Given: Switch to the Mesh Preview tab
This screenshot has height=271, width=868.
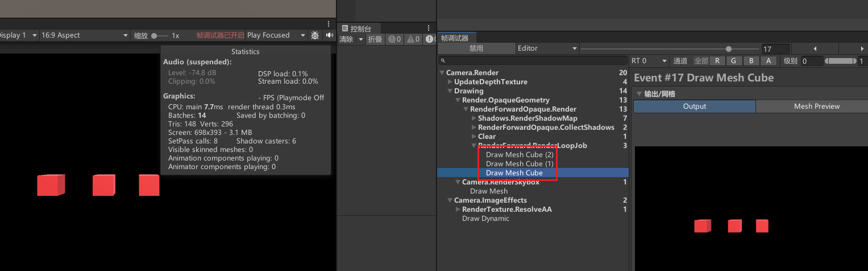Looking at the screenshot, I should pos(816,106).
